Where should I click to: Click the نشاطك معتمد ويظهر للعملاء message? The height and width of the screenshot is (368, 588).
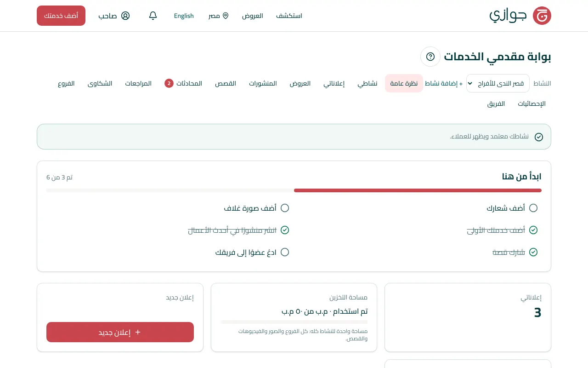(x=489, y=137)
